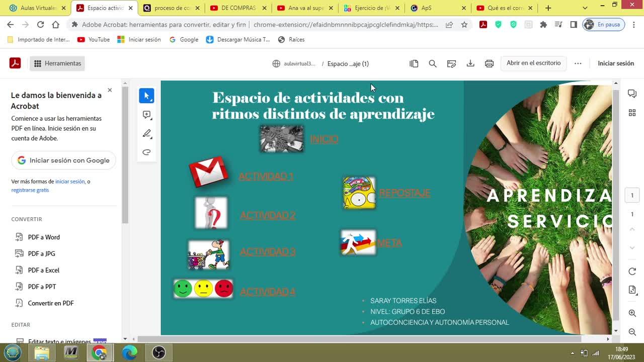The image size is (644, 362).
Task: Click the question mark figure image
Action: (x=211, y=213)
